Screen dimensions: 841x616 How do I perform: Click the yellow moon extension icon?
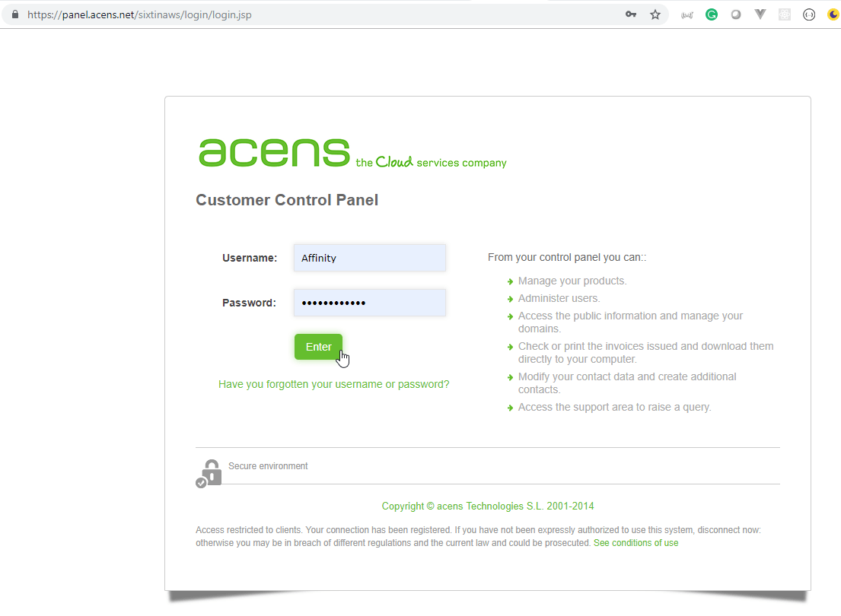click(x=833, y=14)
